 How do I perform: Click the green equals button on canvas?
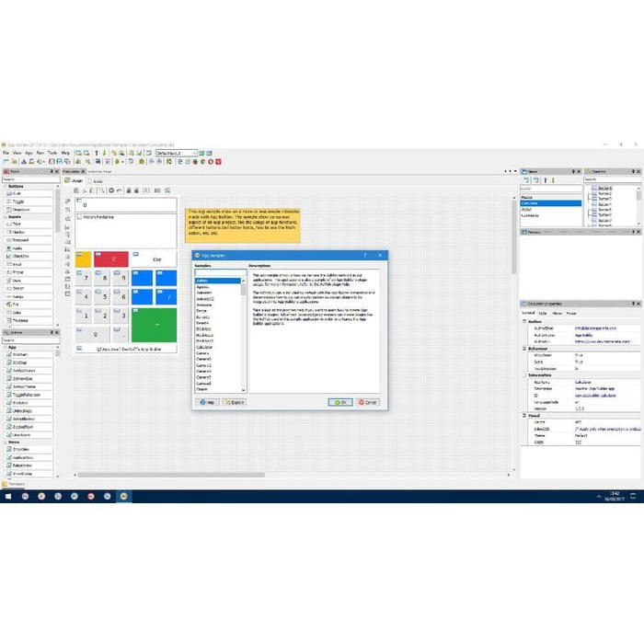(x=154, y=325)
